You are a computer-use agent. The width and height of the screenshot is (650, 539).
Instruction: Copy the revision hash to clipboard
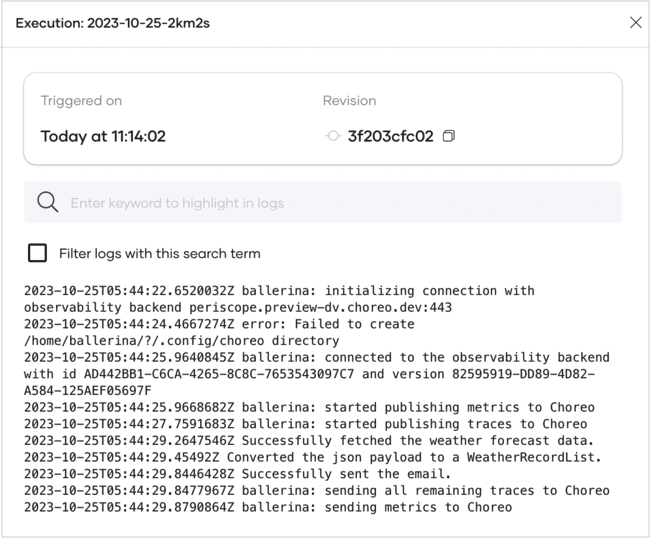coord(448,136)
